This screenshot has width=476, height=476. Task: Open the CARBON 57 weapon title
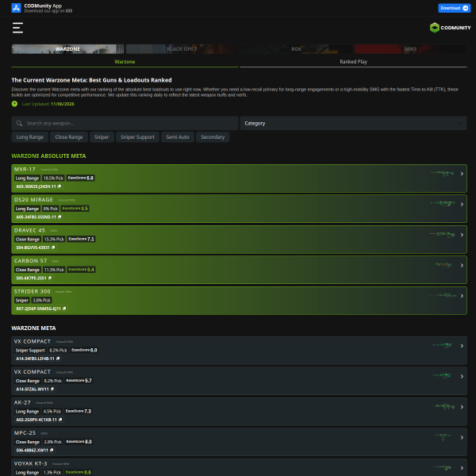[x=30, y=261]
